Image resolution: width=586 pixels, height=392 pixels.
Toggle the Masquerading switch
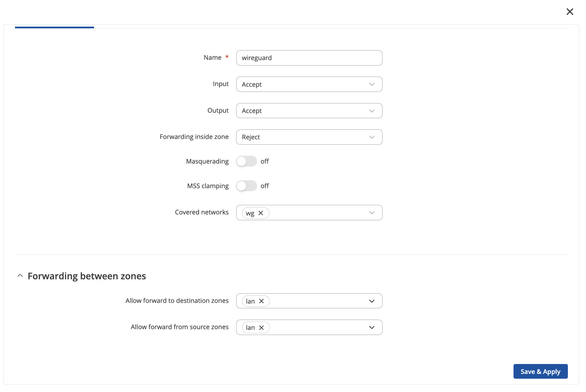[x=247, y=161]
